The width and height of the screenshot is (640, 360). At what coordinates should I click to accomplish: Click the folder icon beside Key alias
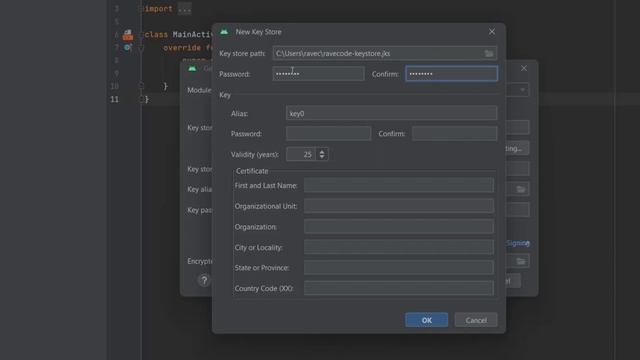tap(520, 189)
